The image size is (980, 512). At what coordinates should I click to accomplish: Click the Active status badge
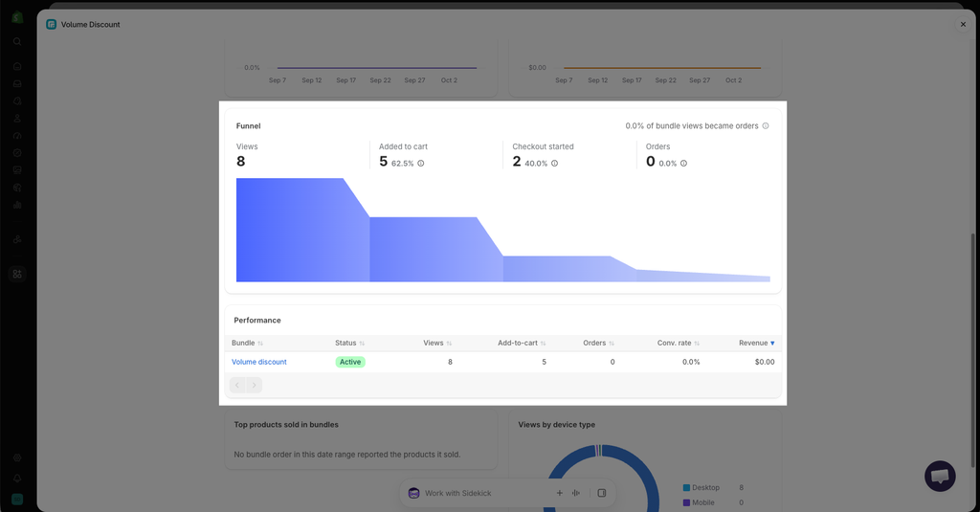point(350,362)
